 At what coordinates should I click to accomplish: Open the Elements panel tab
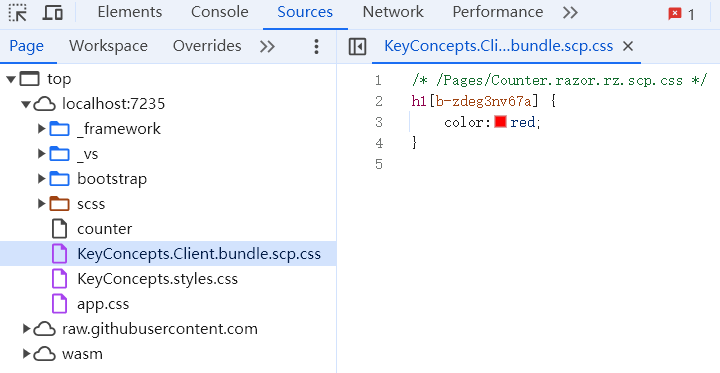coord(130,12)
